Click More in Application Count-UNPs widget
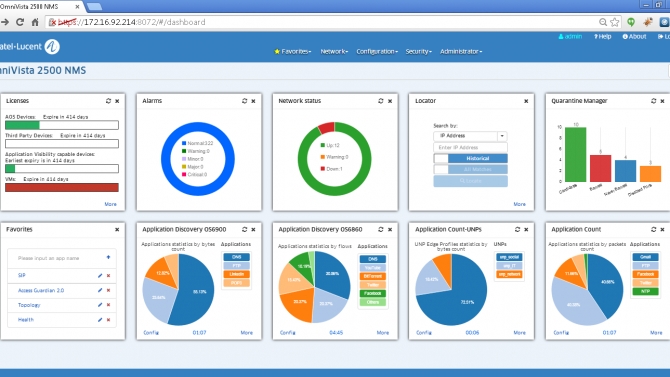 tap(520, 332)
